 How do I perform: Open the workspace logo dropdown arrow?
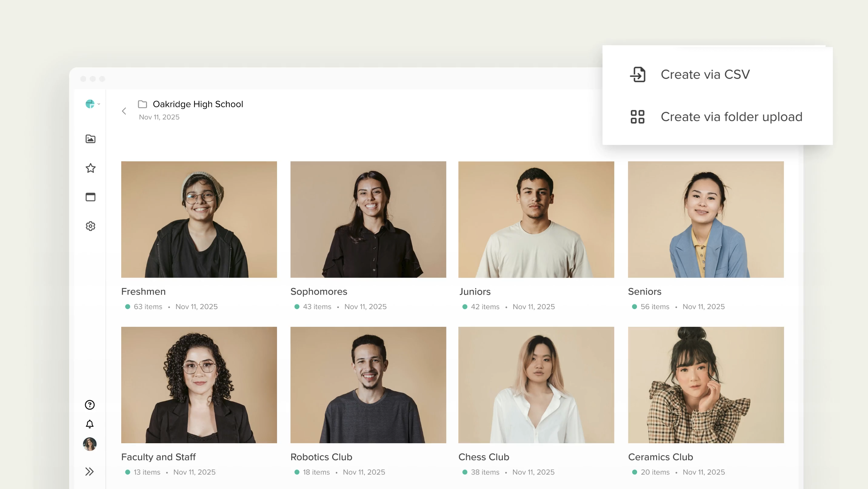[99, 104]
